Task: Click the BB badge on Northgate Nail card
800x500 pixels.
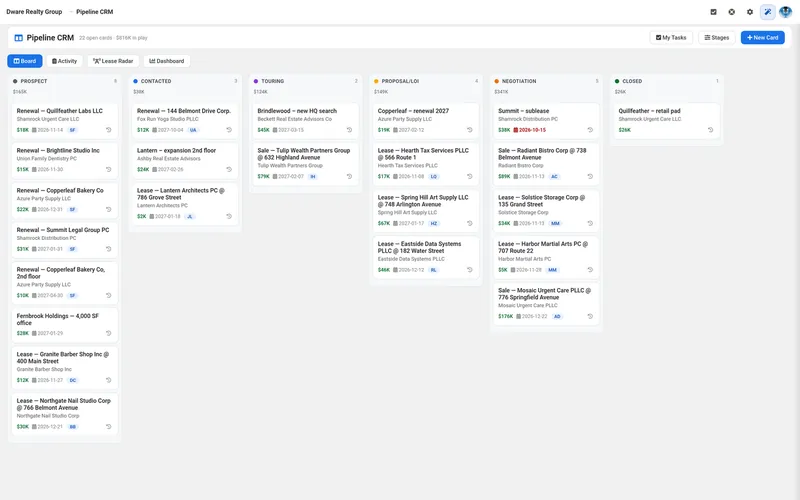Action: pos(72,427)
